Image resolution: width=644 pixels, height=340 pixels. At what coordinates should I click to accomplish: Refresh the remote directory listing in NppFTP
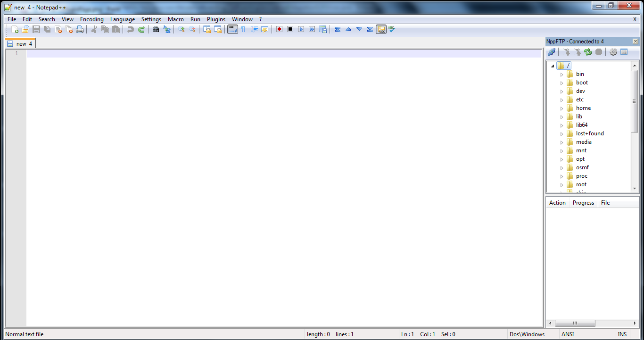point(587,52)
